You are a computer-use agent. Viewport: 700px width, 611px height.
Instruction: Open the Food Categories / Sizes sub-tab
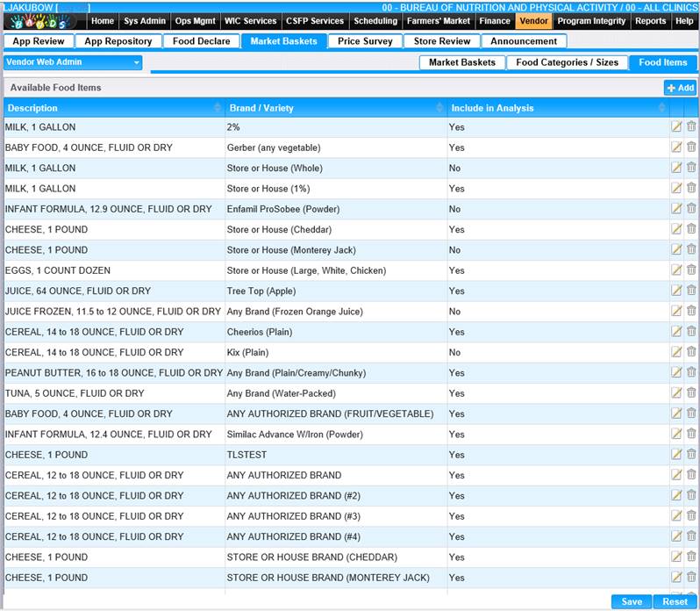[x=567, y=62]
